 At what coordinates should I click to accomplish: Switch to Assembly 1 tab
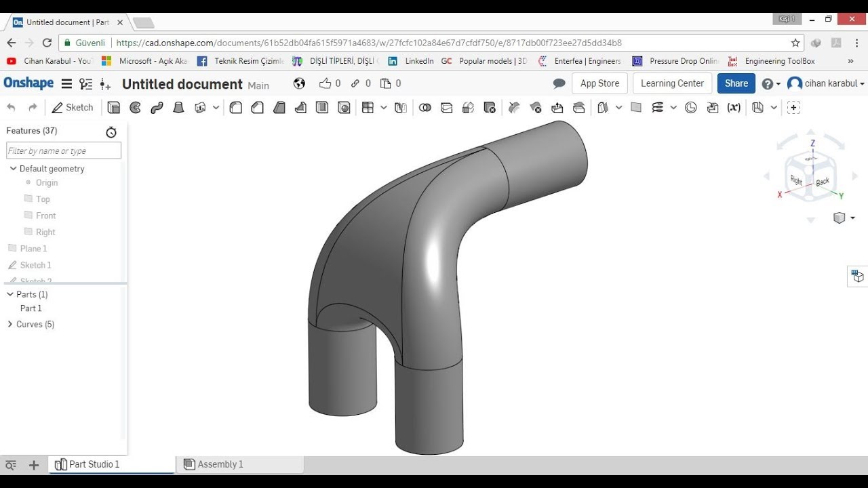click(x=240, y=464)
